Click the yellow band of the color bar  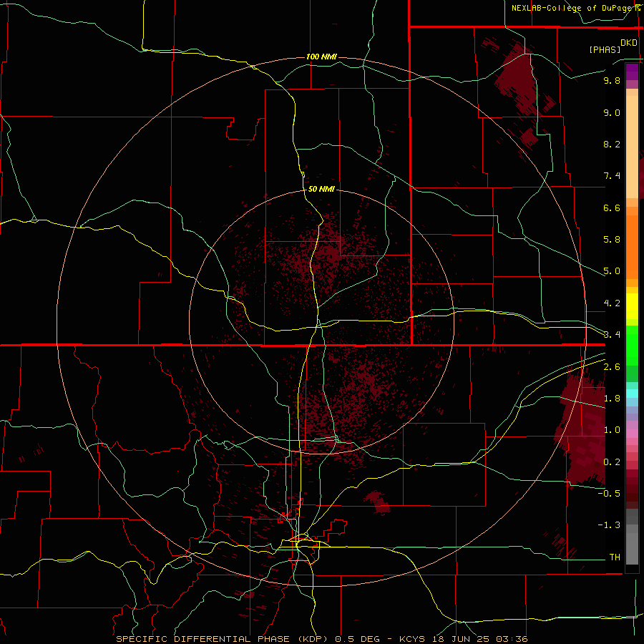pyautogui.click(x=632, y=306)
